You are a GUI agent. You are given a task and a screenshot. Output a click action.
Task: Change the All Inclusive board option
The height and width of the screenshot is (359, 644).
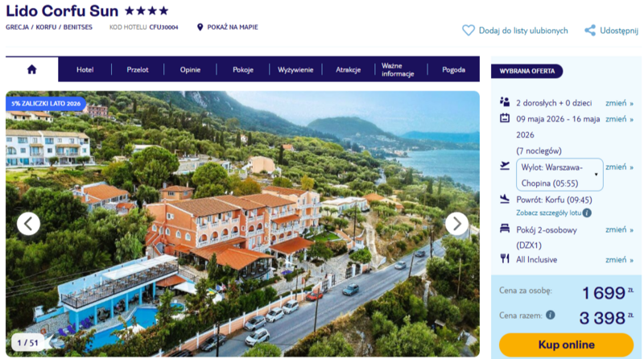click(619, 260)
